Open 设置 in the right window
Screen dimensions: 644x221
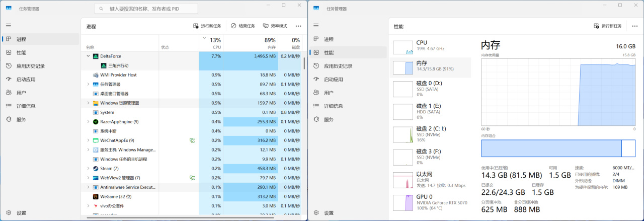click(348, 213)
